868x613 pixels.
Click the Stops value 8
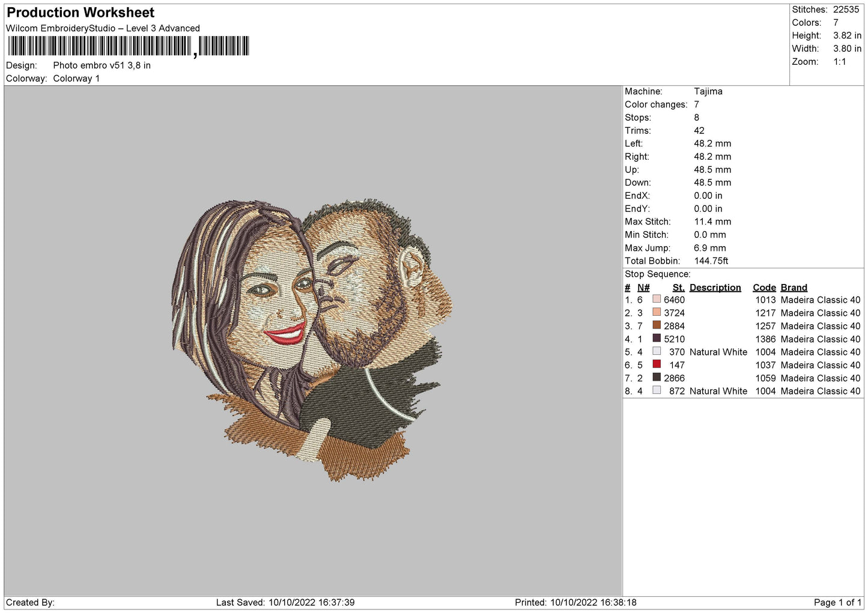[697, 118]
